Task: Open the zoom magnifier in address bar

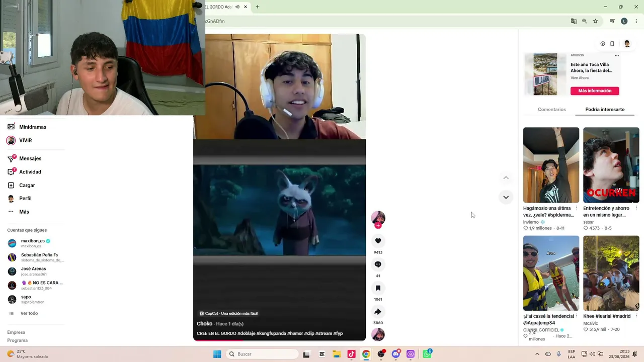Action: [584, 21]
